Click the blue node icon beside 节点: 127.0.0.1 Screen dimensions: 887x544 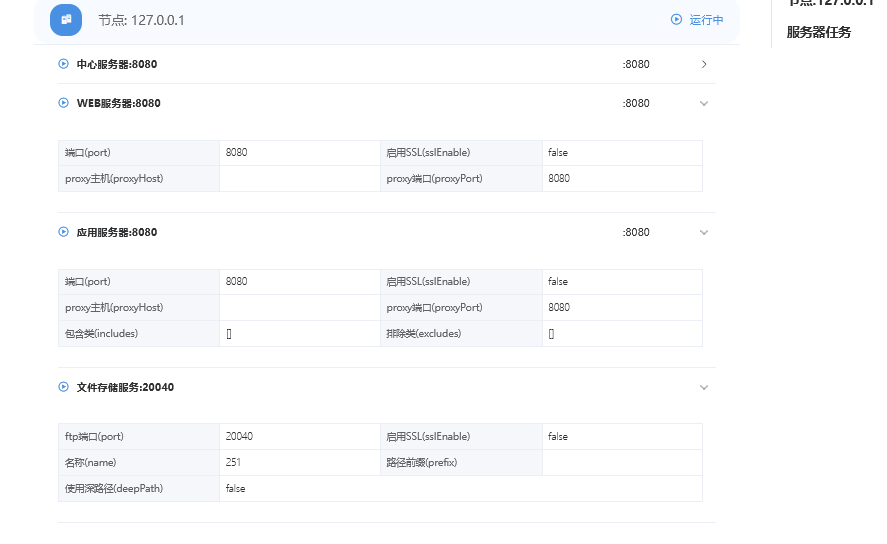[x=66, y=20]
